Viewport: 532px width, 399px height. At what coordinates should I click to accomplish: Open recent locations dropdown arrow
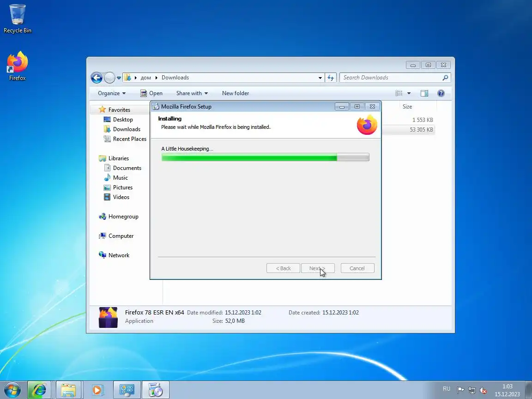coord(119,78)
